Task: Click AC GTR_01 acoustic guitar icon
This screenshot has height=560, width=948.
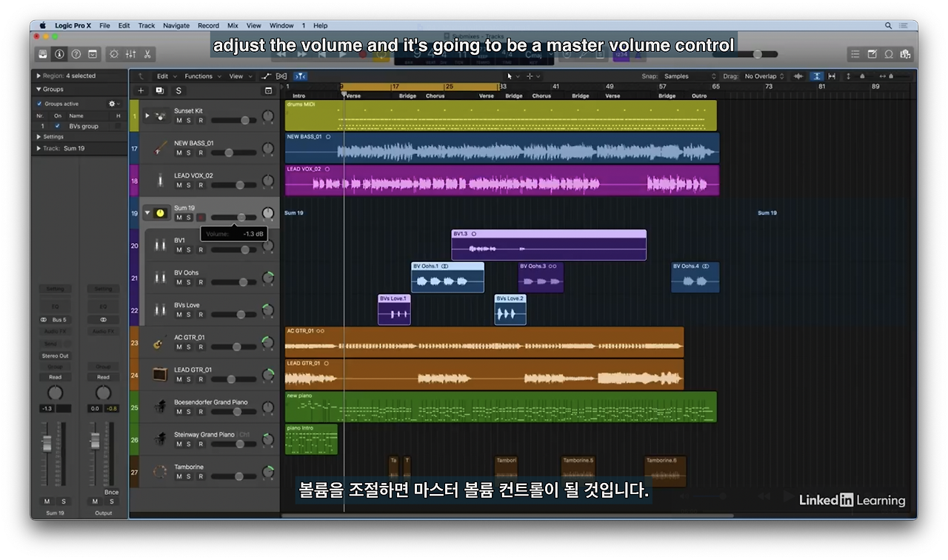Action: pos(160,342)
